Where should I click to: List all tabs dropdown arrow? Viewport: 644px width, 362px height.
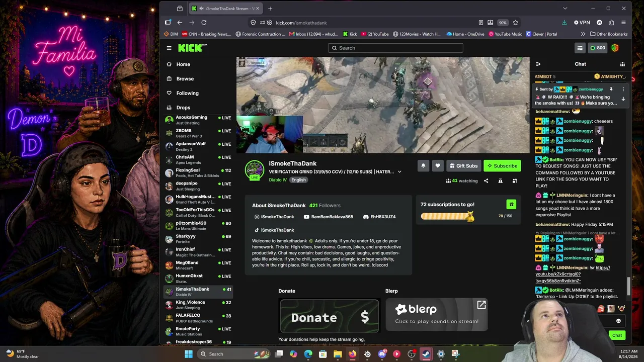click(x=565, y=9)
